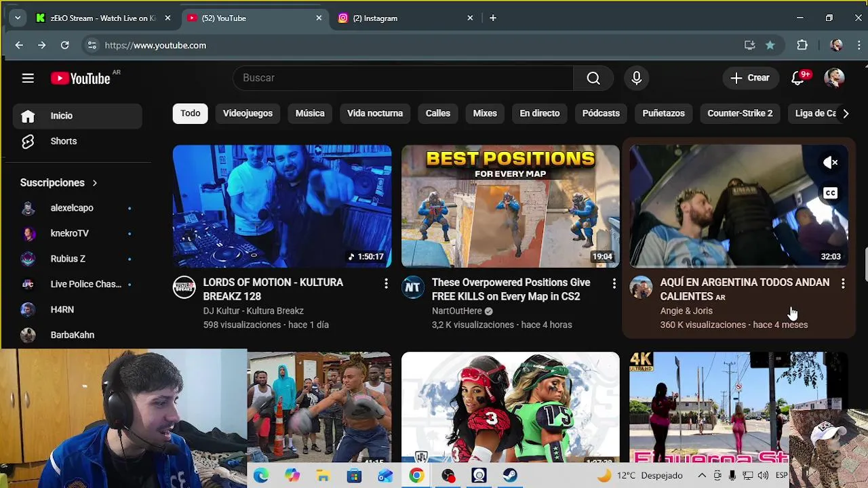Select the Videojuegos filter chip
This screenshot has width=868, height=488.
point(248,113)
